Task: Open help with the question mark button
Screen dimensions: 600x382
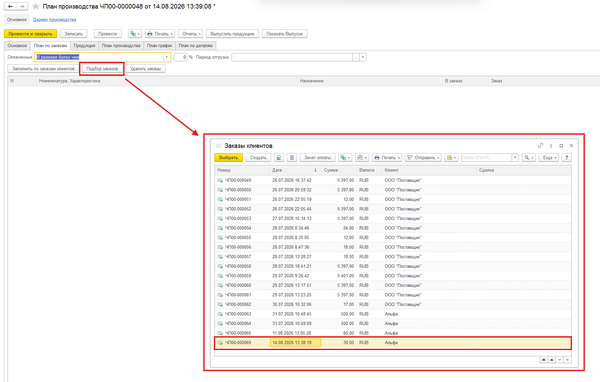Action: (x=567, y=157)
